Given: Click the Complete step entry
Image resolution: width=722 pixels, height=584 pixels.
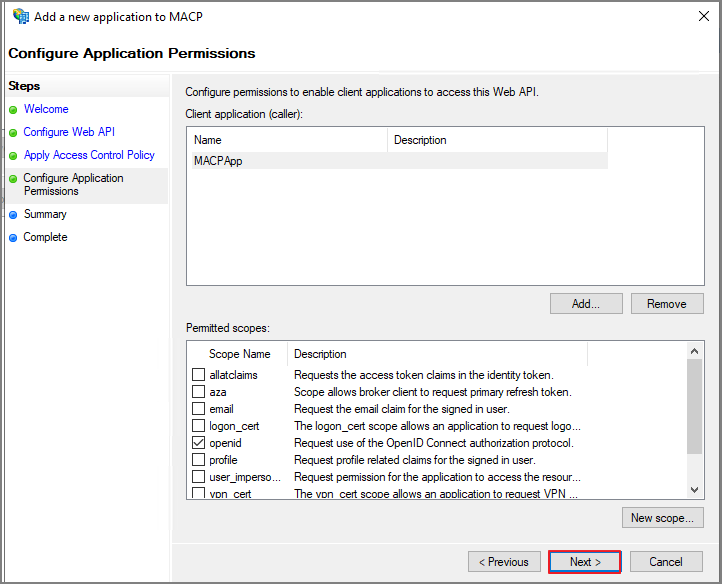Looking at the screenshot, I should click(x=45, y=237).
